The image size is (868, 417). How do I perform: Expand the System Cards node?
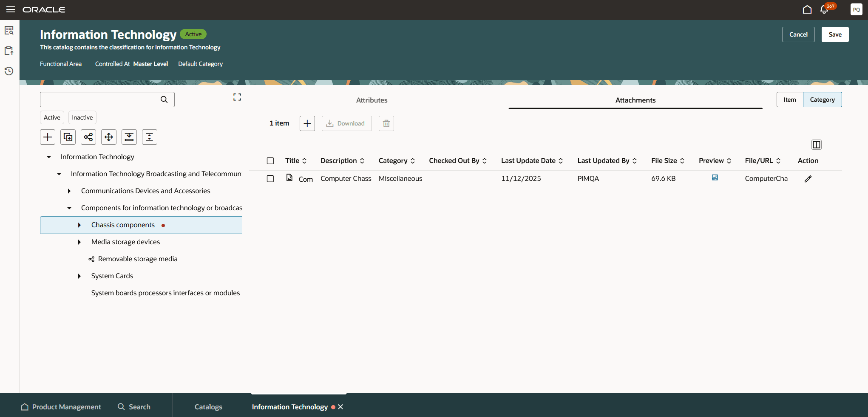tap(79, 276)
